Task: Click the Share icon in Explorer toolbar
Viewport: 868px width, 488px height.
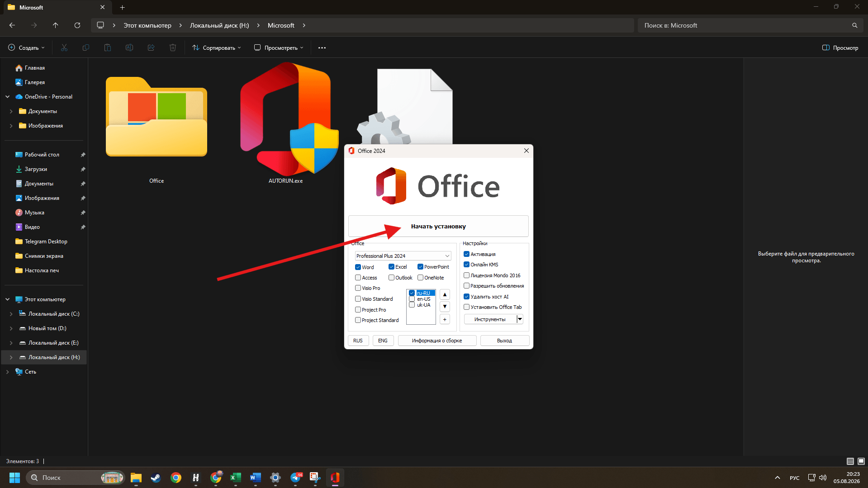Action: coord(151,47)
